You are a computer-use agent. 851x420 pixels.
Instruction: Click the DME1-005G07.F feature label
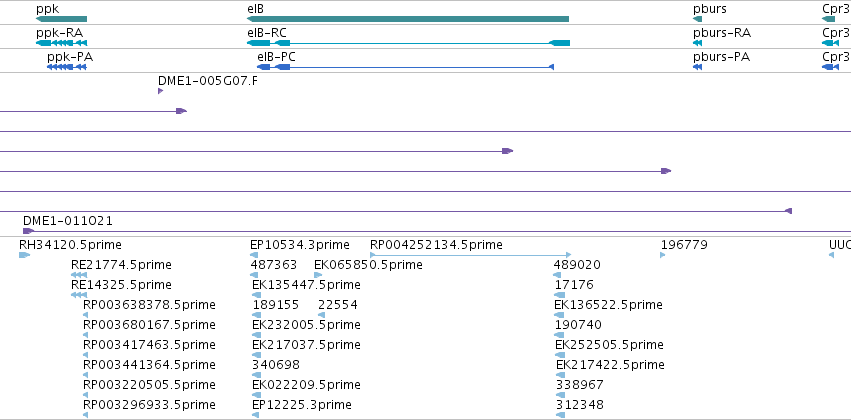point(208,81)
